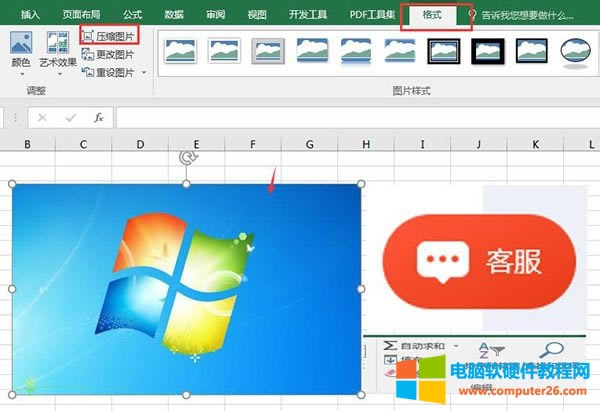Click the red 客服 customer service image
Screen dimensions: 600x411
[479, 261]
